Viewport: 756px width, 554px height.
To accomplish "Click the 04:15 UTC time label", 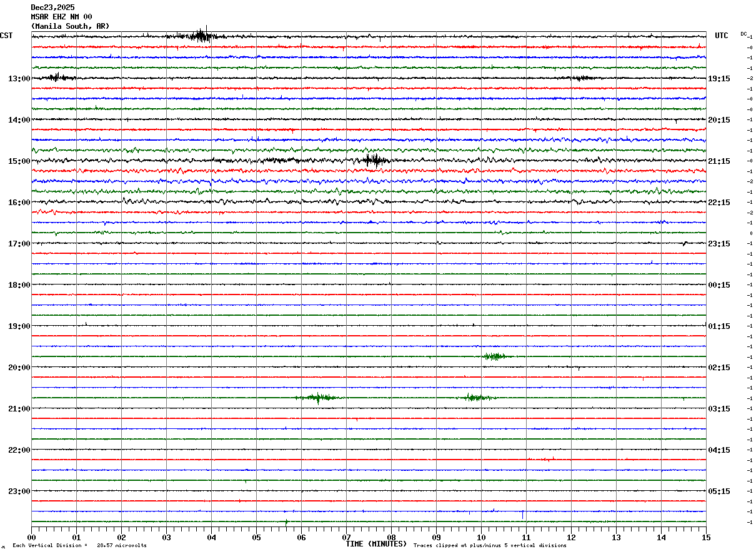I will 719,450.
